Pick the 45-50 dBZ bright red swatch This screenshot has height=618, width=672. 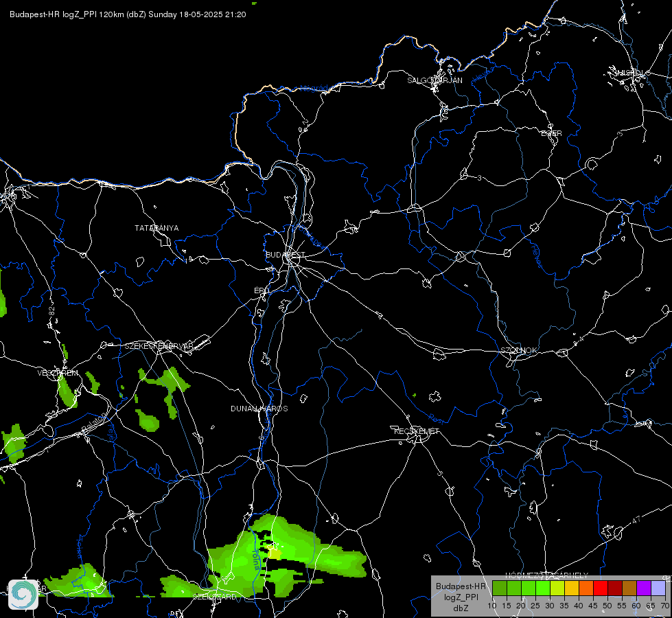click(x=601, y=588)
